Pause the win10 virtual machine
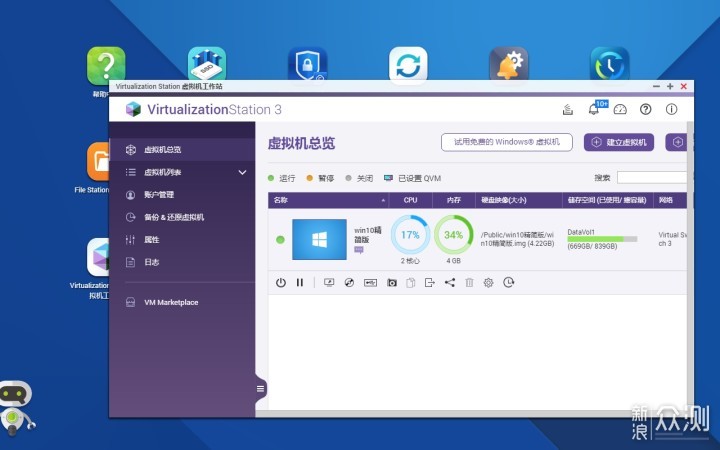720x450 pixels. point(299,283)
